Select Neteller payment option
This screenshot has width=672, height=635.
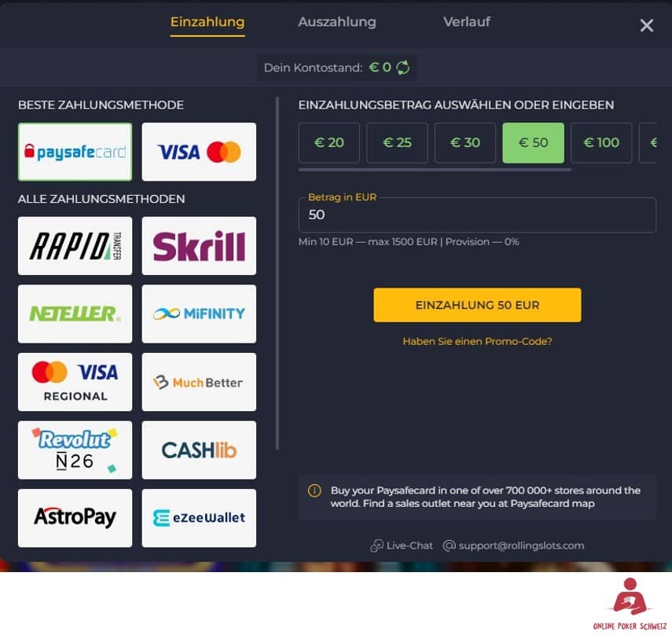coord(75,314)
